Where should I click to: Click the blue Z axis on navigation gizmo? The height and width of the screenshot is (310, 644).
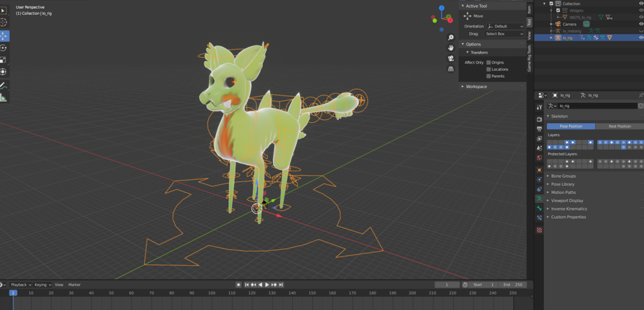(441, 8)
